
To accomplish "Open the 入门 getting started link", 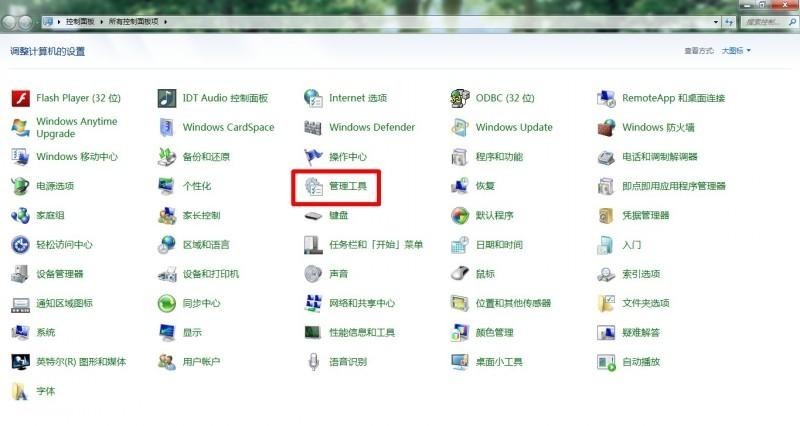I will pos(632,245).
